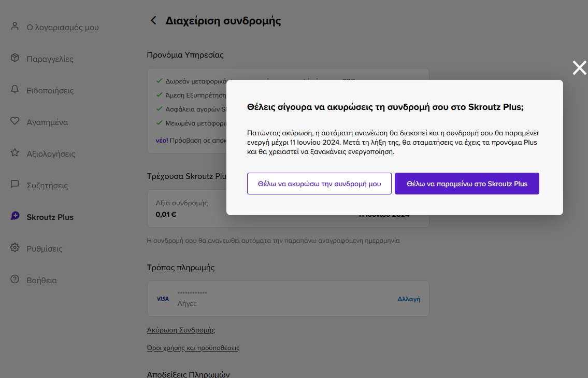The image size is (588, 378).
Task: Click the νέο! Πρόσβαση benefit line
Action: click(191, 141)
